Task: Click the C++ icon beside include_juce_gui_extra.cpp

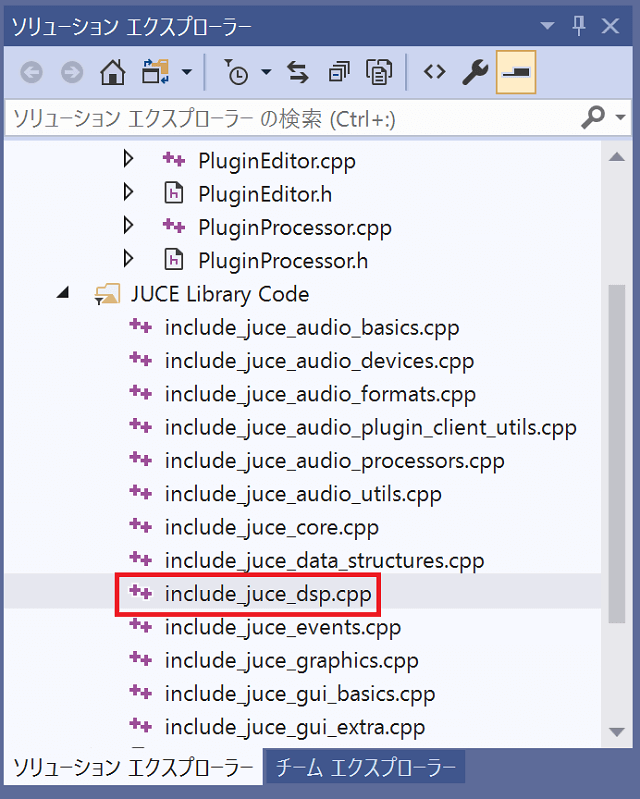Action: [x=140, y=725]
